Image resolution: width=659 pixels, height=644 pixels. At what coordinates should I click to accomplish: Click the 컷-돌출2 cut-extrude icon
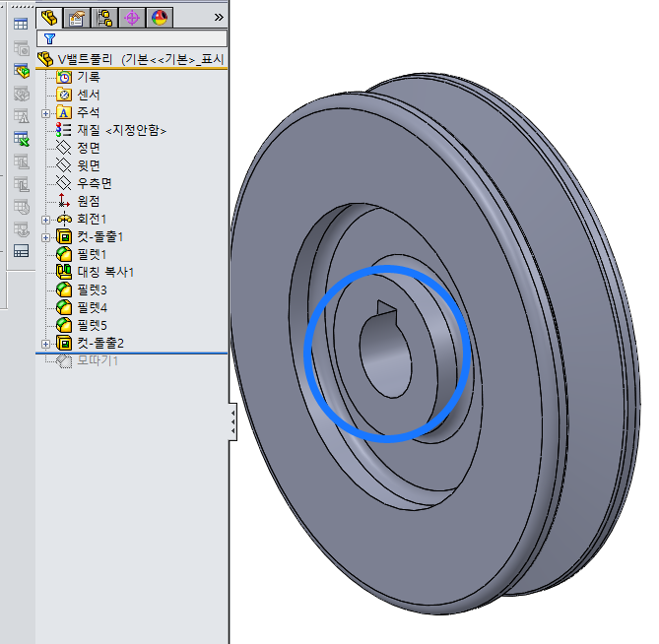(64, 343)
